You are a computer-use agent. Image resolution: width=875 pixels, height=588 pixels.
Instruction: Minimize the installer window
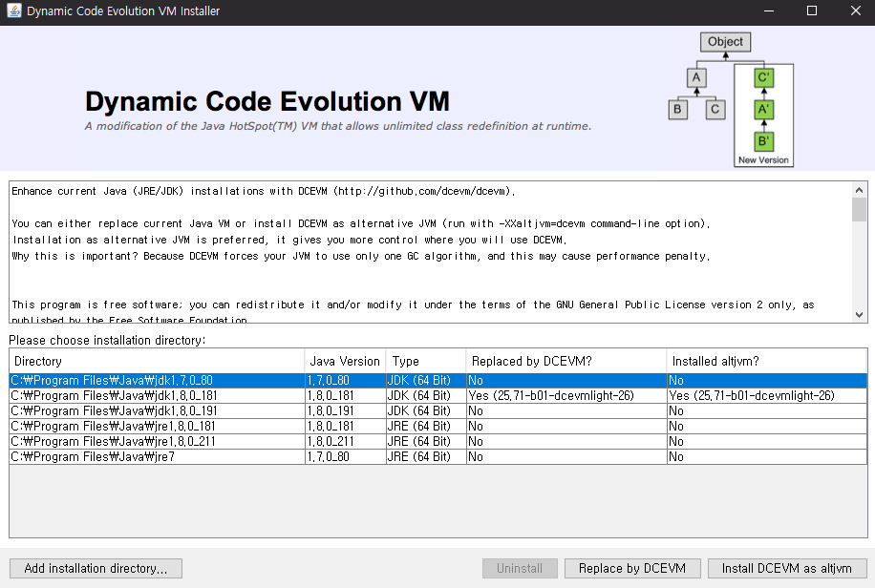click(769, 11)
